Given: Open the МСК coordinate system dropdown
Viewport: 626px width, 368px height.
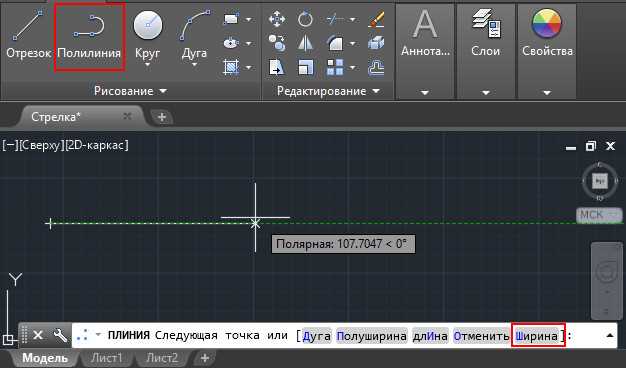Looking at the screenshot, I should (599, 215).
